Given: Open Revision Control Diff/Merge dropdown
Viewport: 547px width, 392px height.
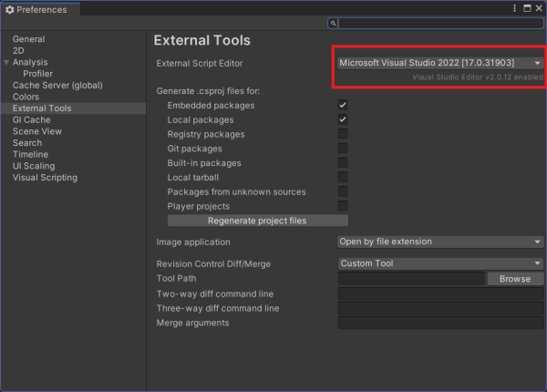Looking at the screenshot, I should click(x=440, y=263).
